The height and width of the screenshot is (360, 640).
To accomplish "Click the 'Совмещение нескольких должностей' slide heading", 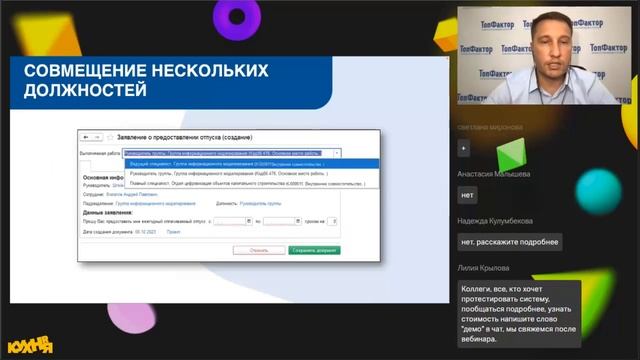I will (x=146, y=80).
